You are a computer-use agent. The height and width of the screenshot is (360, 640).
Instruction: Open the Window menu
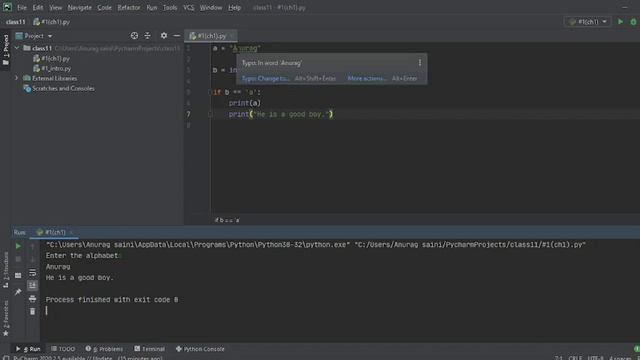pyautogui.click(x=211, y=7)
